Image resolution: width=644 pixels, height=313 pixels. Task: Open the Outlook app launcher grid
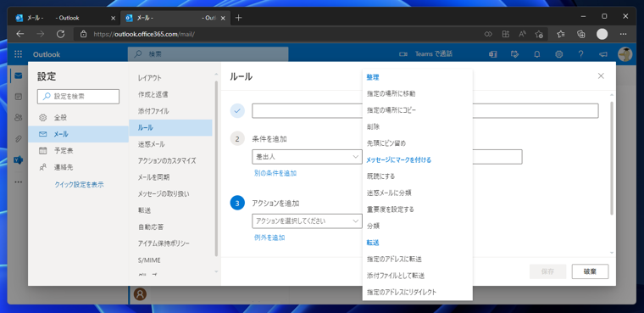pos(18,54)
